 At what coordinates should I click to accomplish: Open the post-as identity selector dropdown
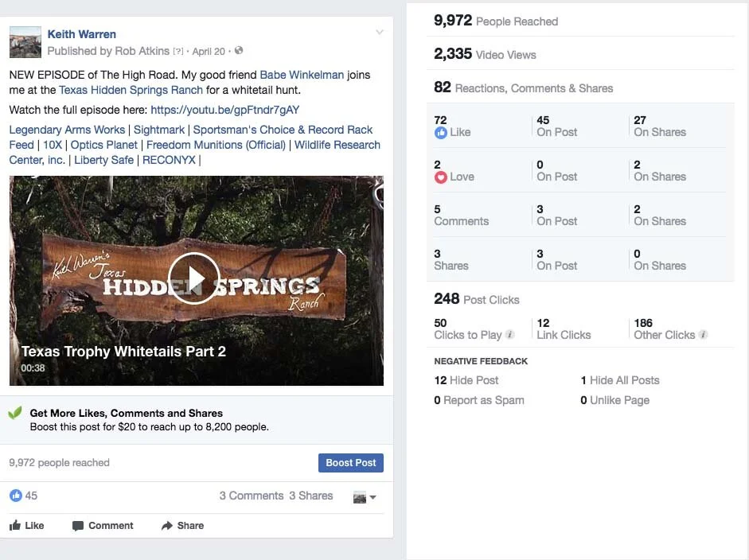tap(365, 497)
